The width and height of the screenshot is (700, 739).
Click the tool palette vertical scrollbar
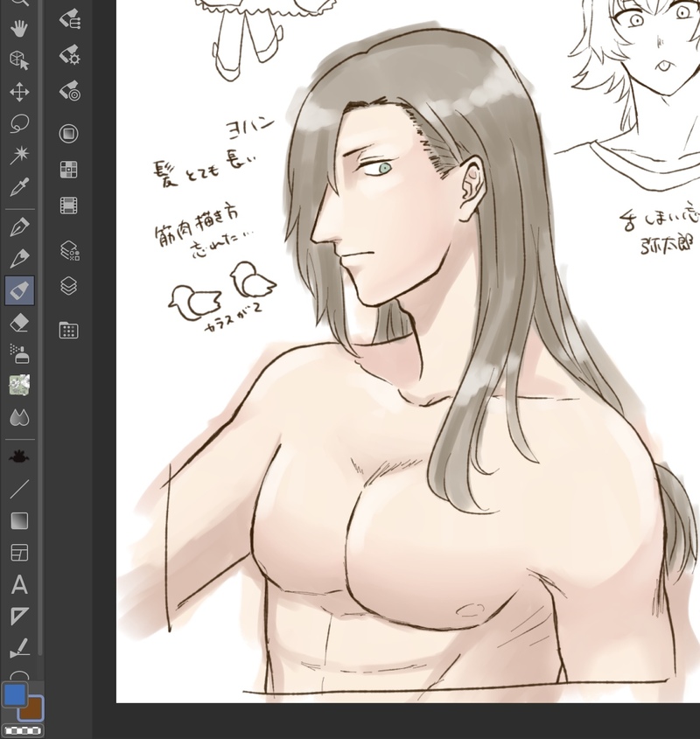[x=40, y=330]
